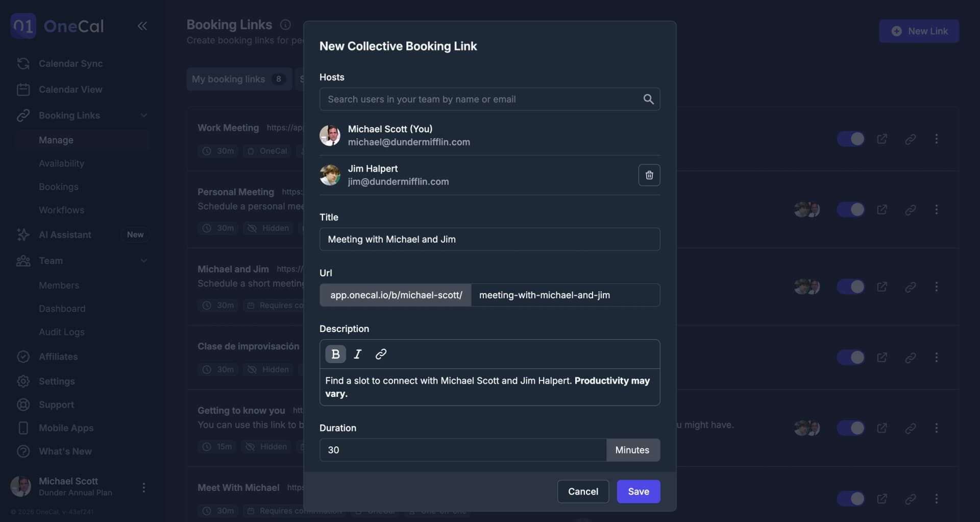Click the Booking Links info icon
Viewport: 980px width, 522px height.
point(286,25)
